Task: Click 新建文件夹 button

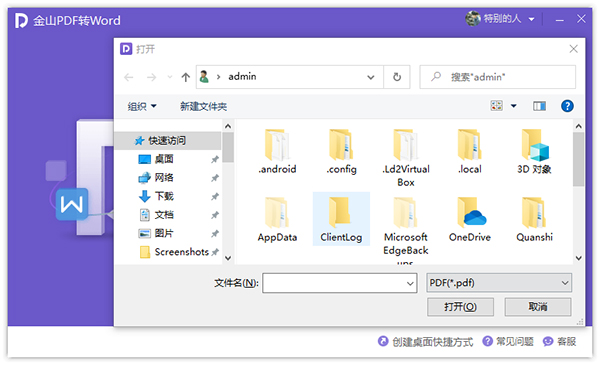Action: click(x=203, y=106)
